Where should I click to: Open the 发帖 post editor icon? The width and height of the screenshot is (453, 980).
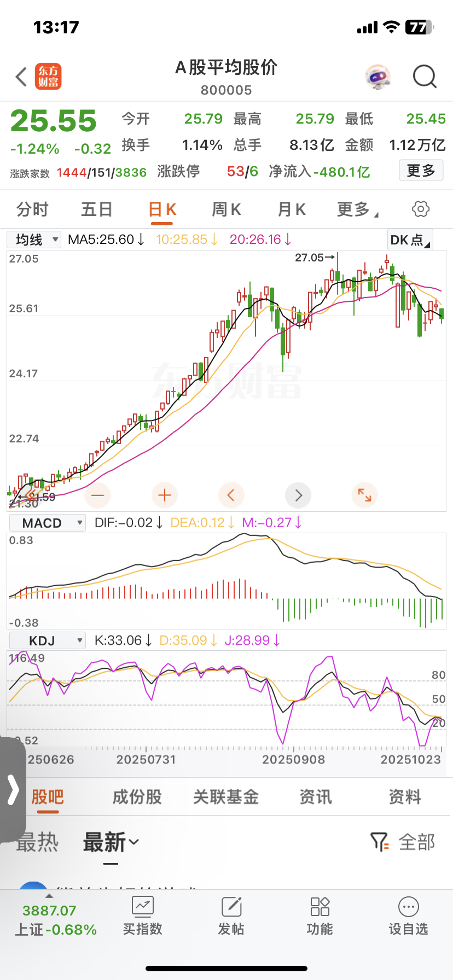tap(231, 915)
